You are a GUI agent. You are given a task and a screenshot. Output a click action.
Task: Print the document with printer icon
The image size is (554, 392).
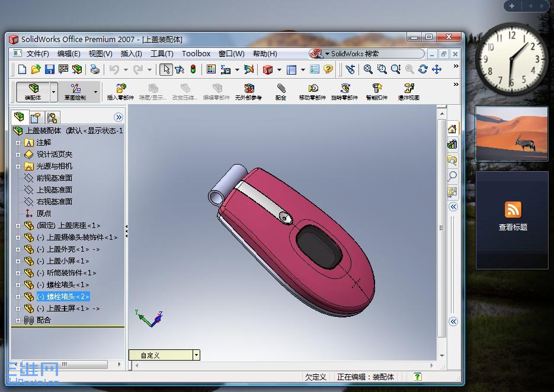[x=95, y=69]
